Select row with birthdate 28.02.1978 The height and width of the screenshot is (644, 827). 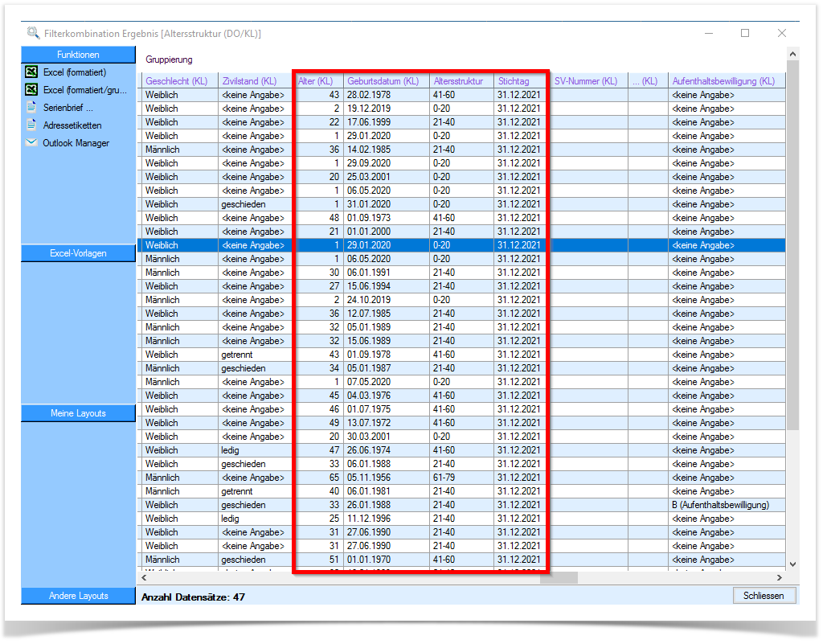pos(461,95)
